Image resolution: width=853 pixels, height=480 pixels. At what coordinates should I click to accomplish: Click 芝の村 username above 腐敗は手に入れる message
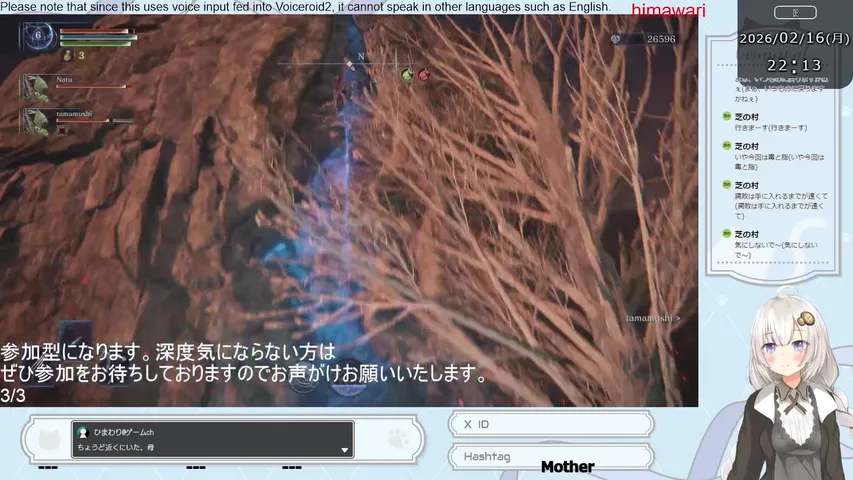[746, 186]
